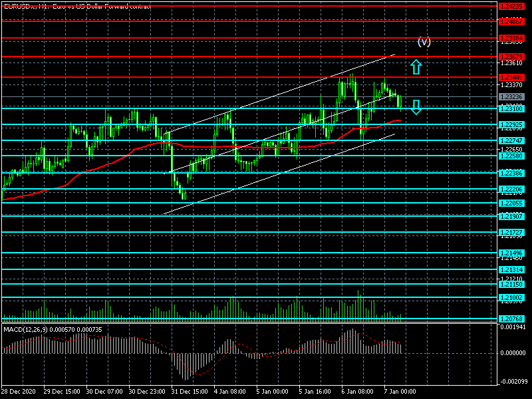Select the lowest cyan label 1.20768

pyautogui.click(x=511, y=319)
